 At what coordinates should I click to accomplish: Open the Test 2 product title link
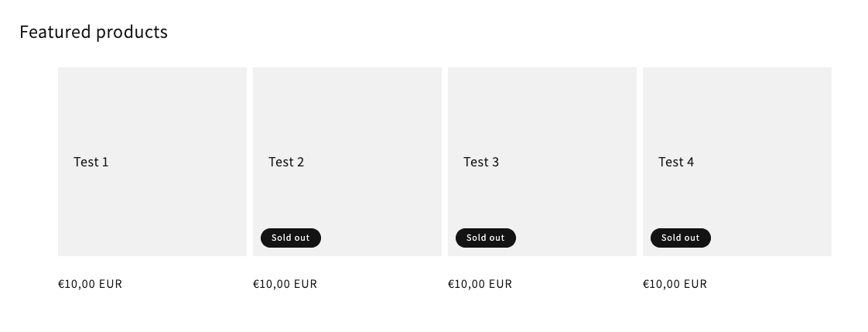point(286,162)
